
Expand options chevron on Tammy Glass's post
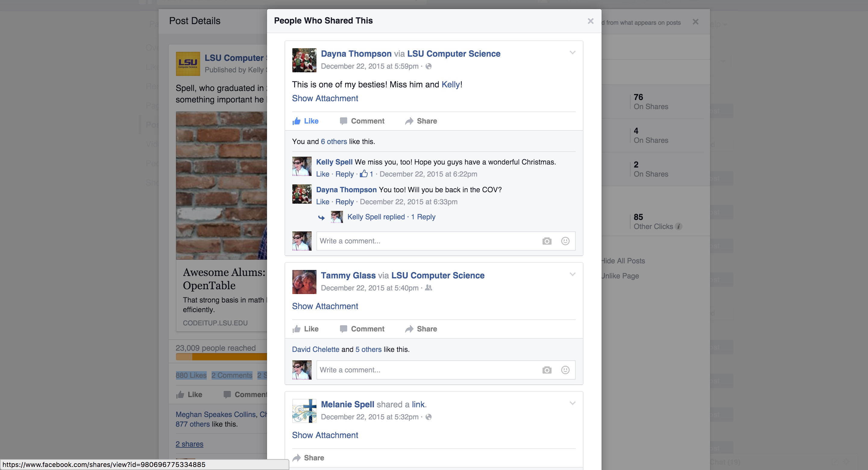coord(572,274)
